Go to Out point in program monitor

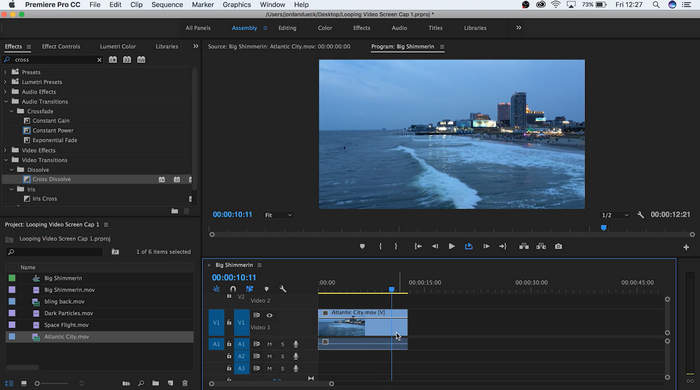click(503, 246)
